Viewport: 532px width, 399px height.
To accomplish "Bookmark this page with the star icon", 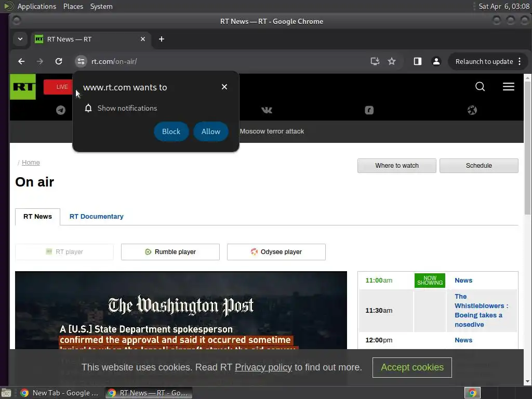I will point(392,61).
